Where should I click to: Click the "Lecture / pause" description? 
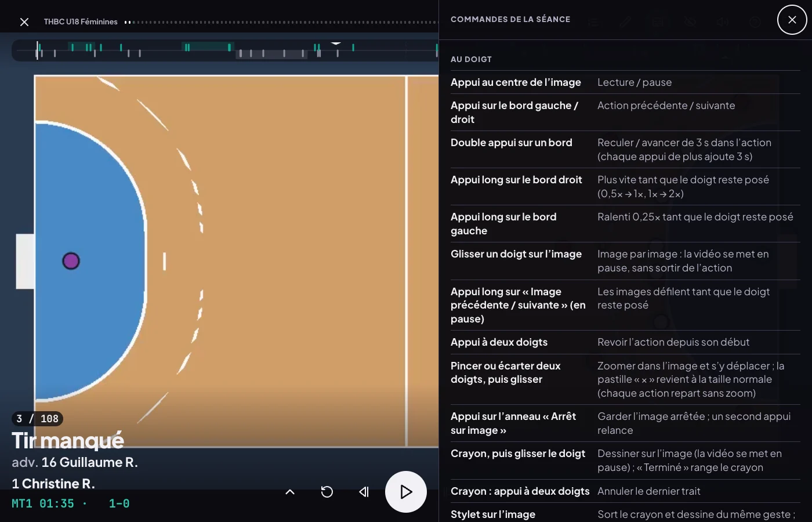click(x=635, y=82)
